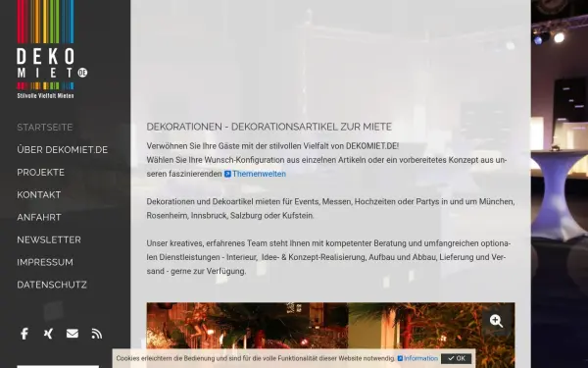Click the decorated venue photo thumbnail
This screenshot has height=368, width=588.
pos(330,335)
